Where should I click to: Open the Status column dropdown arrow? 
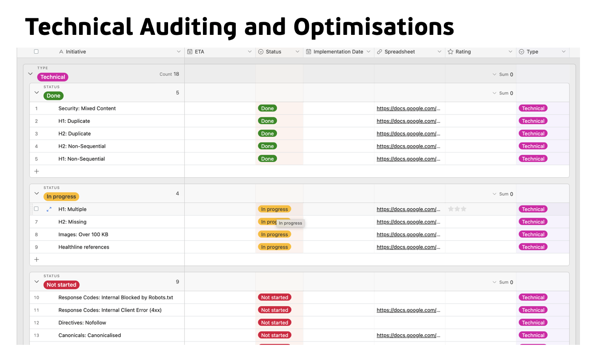[297, 52]
